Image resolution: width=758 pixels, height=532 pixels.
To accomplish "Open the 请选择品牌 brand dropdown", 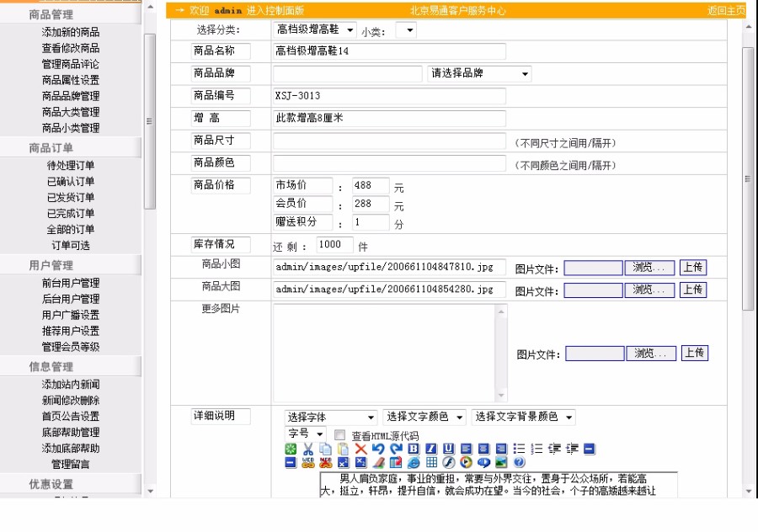I will point(479,73).
